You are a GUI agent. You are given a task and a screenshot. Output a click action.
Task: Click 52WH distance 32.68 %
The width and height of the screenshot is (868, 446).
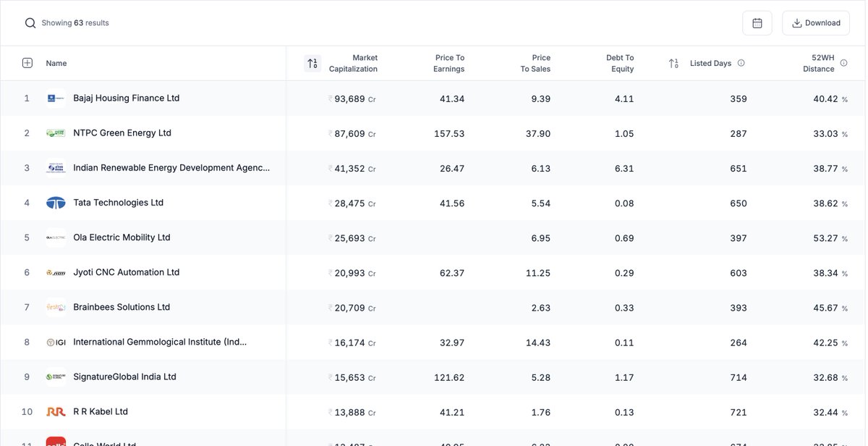(830, 376)
